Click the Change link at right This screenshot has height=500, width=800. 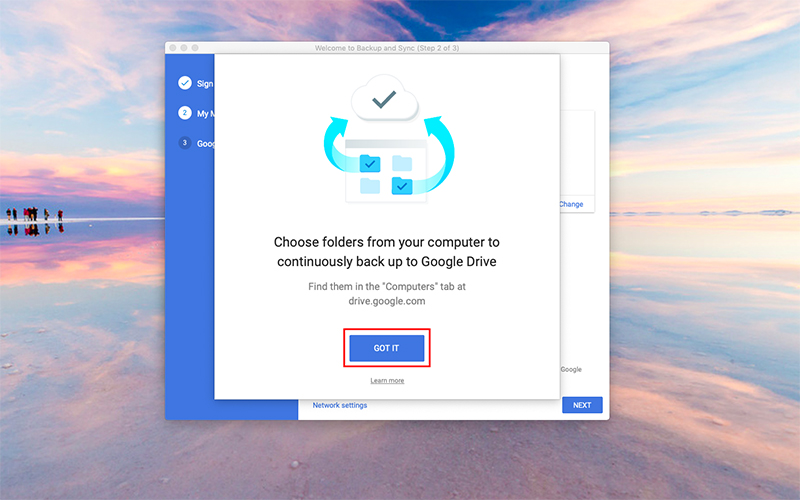[571, 204]
